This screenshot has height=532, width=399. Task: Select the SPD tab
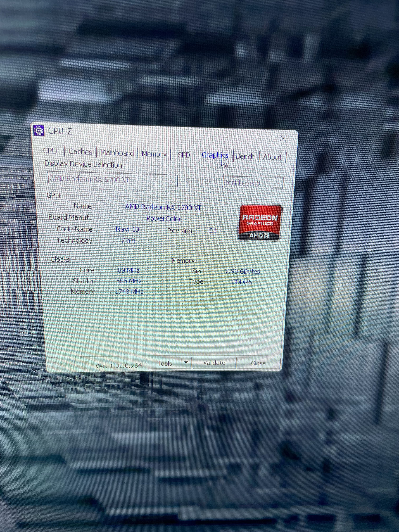pyautogui.click(x=184, y=155)
